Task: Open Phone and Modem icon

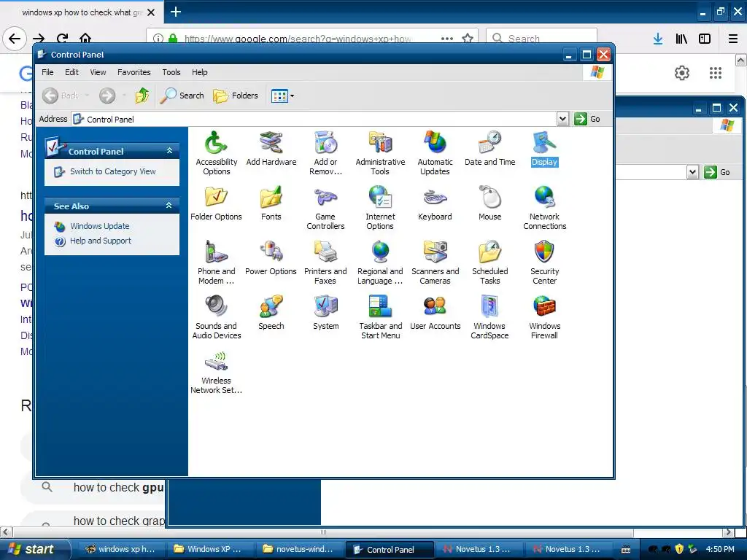Action: coord(216,262)
